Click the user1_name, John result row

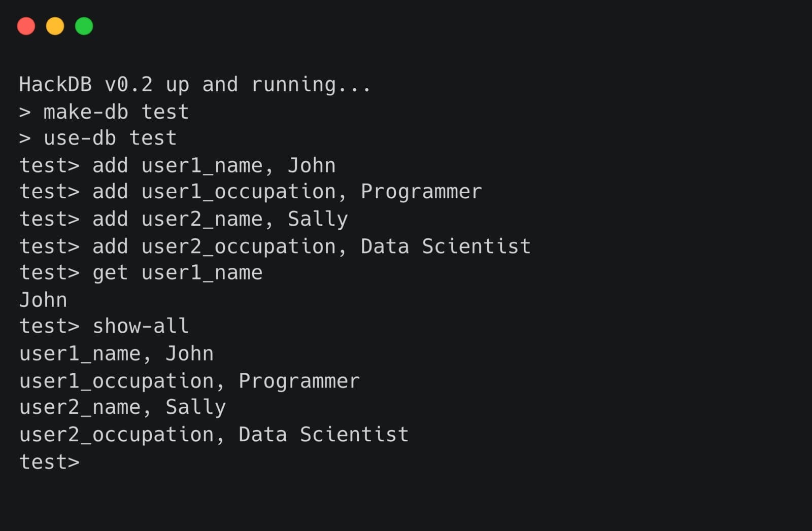tap(116, 353)
